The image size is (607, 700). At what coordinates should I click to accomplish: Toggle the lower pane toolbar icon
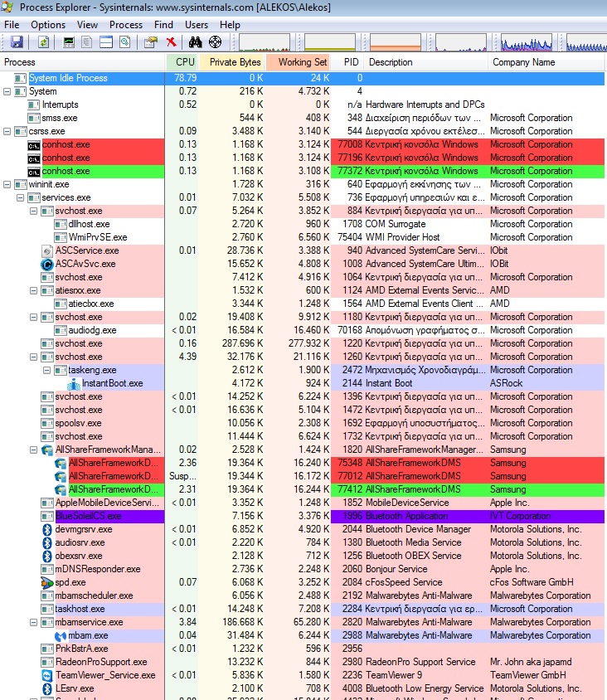point(106,42)
